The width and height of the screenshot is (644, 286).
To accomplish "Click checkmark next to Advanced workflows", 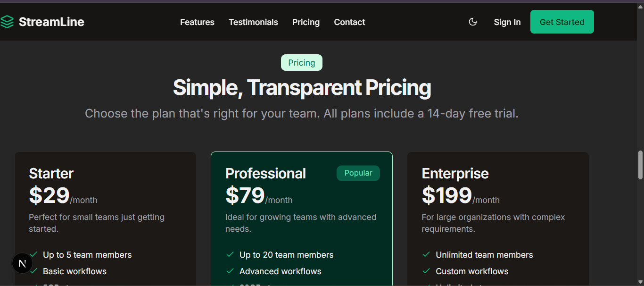I will pyautogui.click(x=230, y=271).
